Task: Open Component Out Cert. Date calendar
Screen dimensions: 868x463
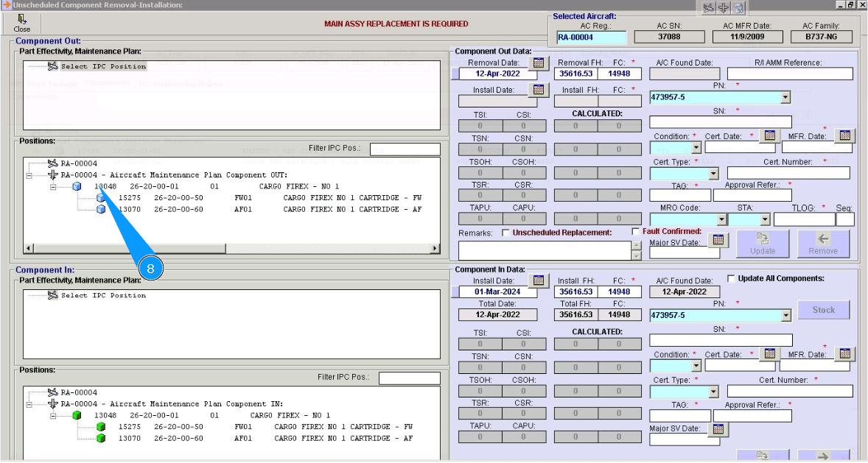Action: tap(769, 135)
